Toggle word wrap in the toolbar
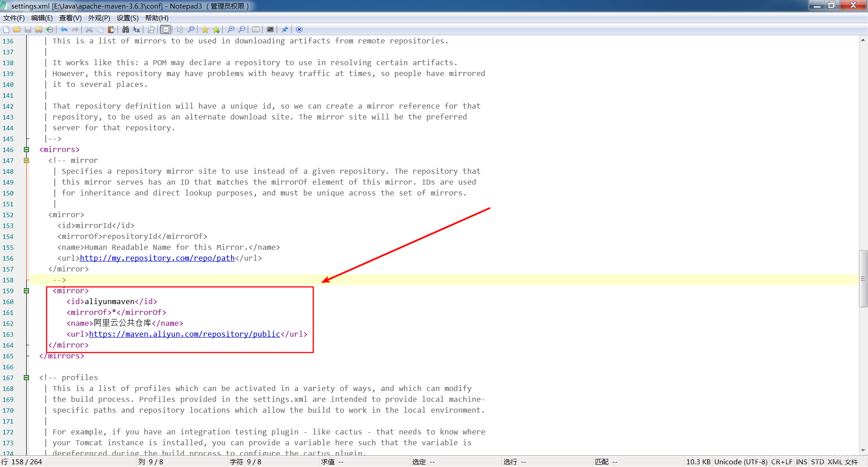The height and width of the screenshot is (467, 868). point(166,29)
